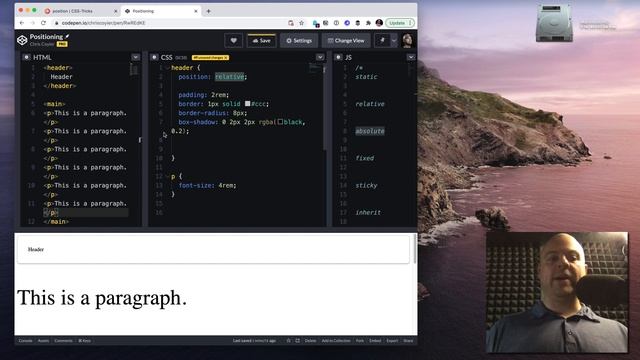Viewport: 640px width, 360px height.
Task: Click Export in the footer bar
Action: 392,340
